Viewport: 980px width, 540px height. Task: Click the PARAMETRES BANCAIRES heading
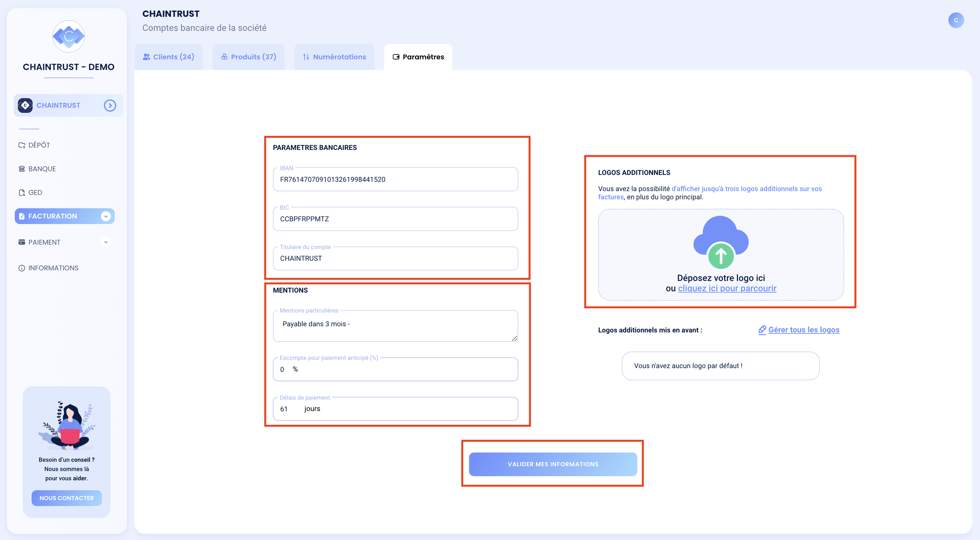pyautogui.click(x=315, y=148)
